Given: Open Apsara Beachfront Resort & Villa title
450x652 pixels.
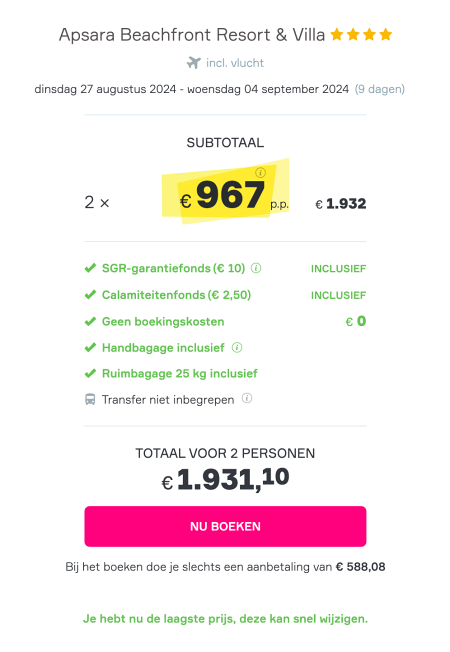Looking at the screenshot, I should [x=192, y=35].
